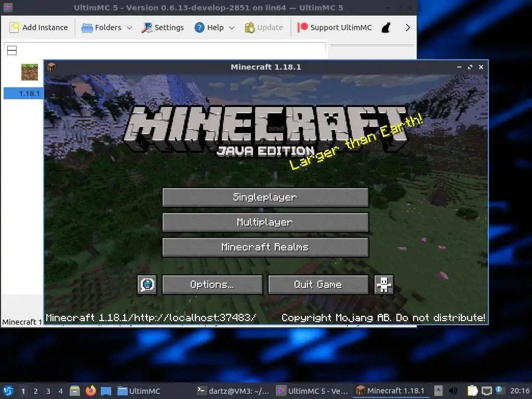532x399 pixels.
Task: Select the 1.18.1 instance label
Action: coord(29,94)
